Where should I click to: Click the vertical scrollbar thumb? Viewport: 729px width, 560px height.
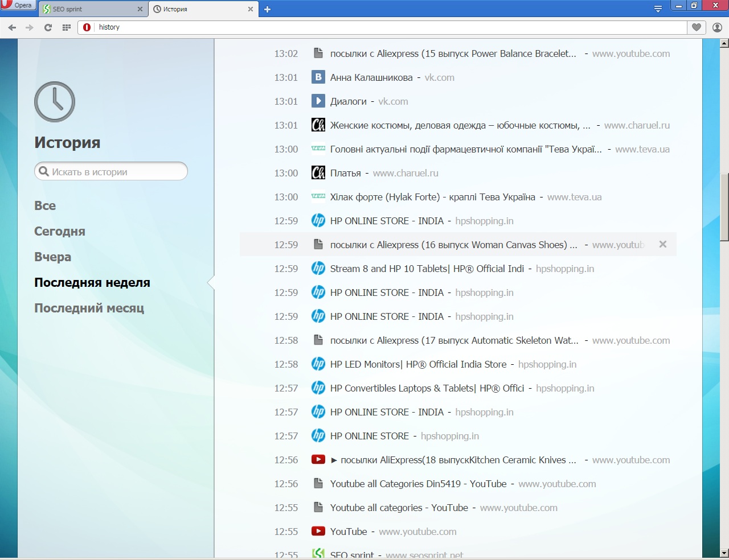(724, 207)
